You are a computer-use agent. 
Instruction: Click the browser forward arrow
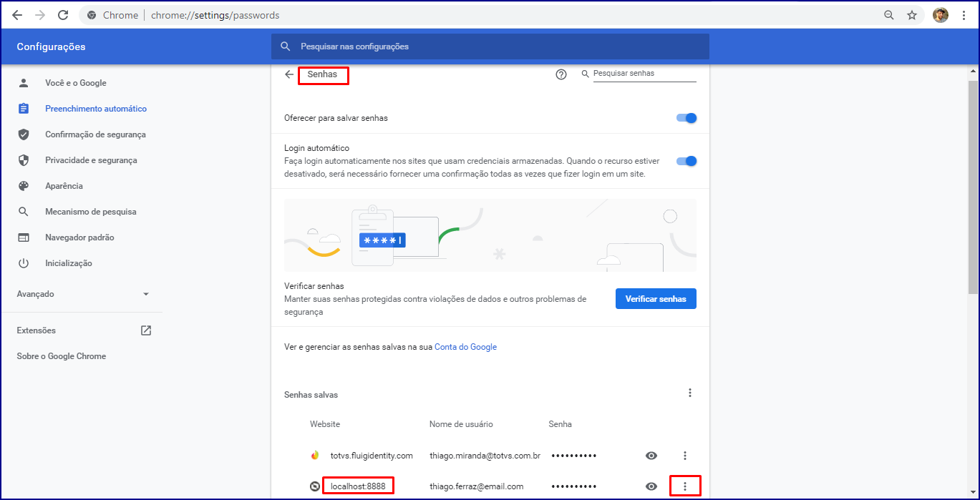coord(40,15)
